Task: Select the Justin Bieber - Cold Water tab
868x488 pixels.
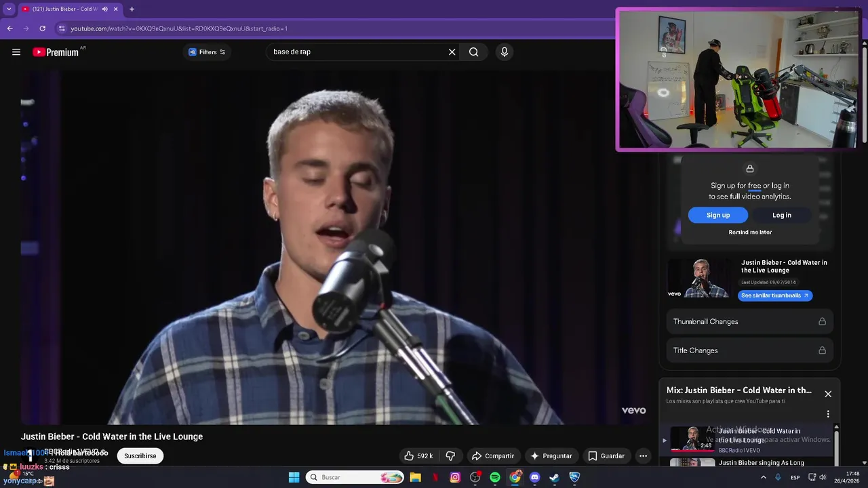Action: pyautogui.click(x=70, y=9)
